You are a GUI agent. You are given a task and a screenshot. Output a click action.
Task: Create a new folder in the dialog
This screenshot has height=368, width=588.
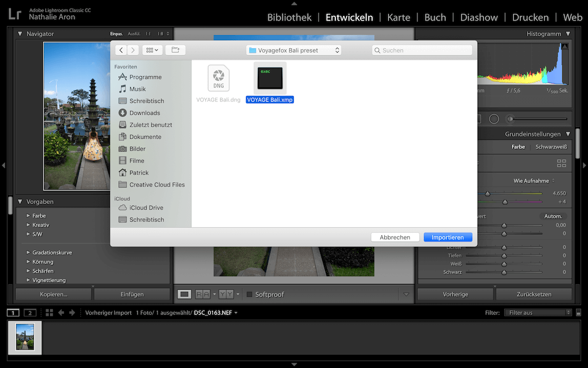(x=175, y=50)
